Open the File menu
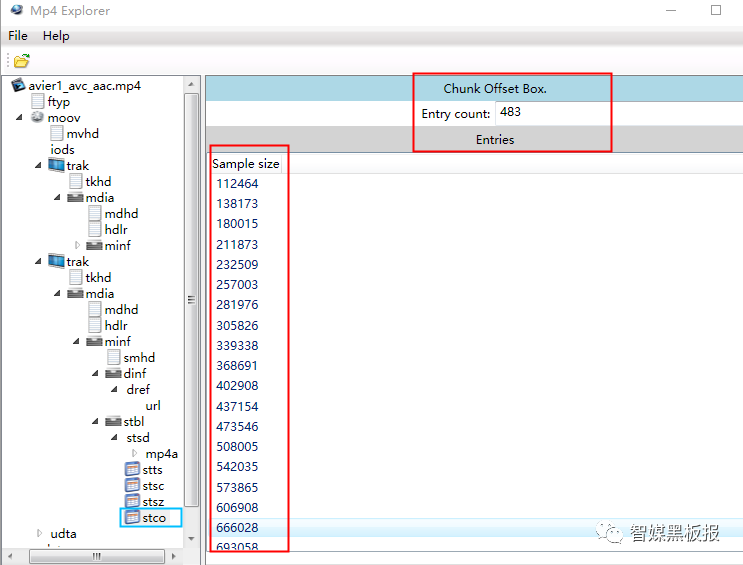Image resolution: width=743 pixels, height=565 pixels. pyautogui.click(x=18, y=36)
